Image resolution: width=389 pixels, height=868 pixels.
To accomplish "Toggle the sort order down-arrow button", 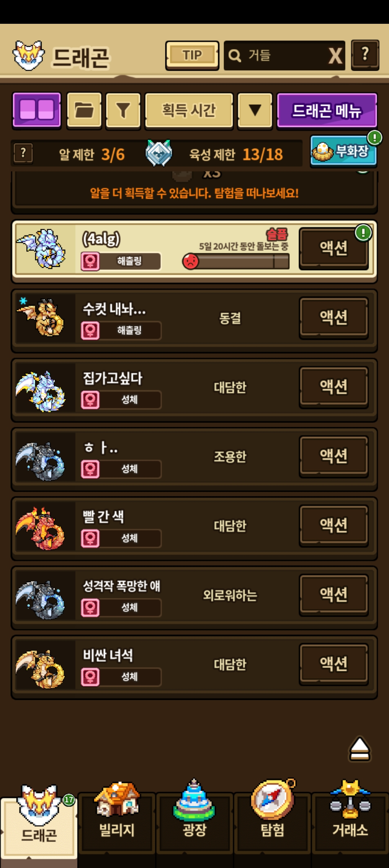I will tap(255, 110).
